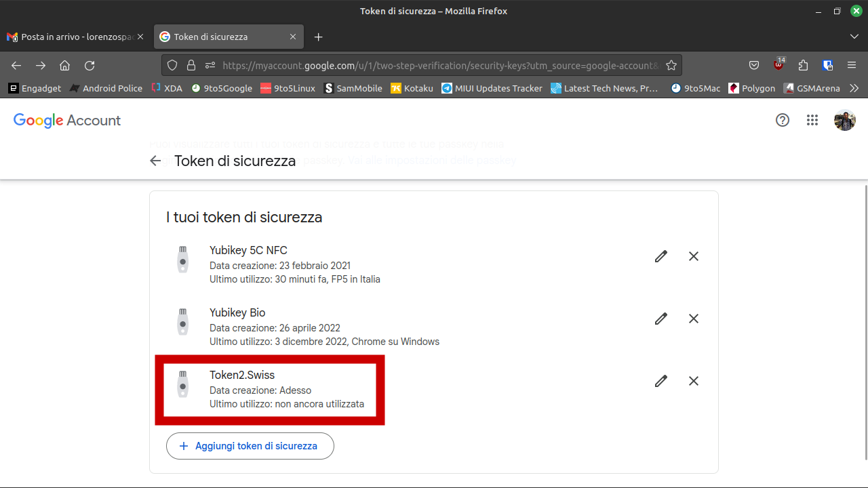The height and width of the screenshot is (488, 868).
Task: Open the Latest Tech News bookmark
Action: 604,88
